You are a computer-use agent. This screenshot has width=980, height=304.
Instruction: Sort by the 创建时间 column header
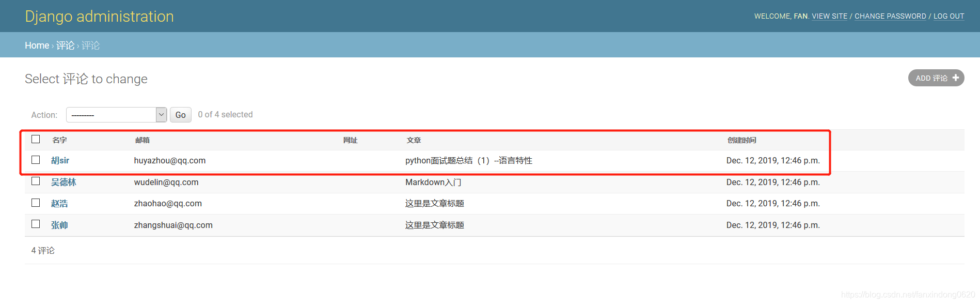(741, 140)
